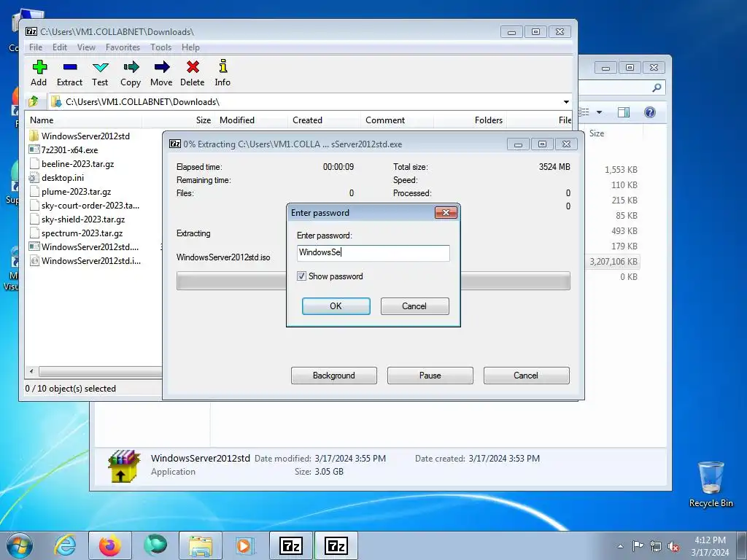Click the taskbar clock showing 4:12 PM
Image resolution: width=747 pixels, height=560 pixels.
[710, 545]
